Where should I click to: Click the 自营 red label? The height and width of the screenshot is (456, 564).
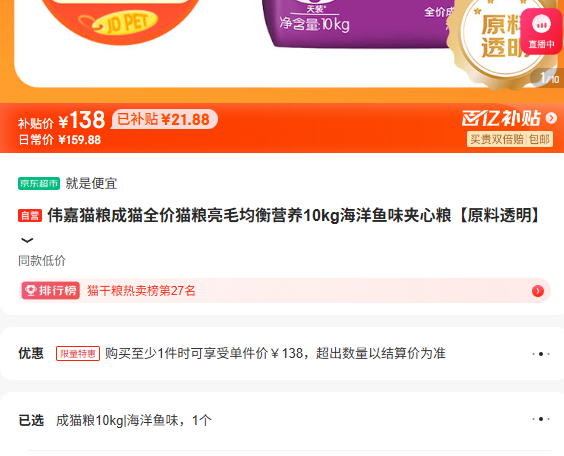coord(30,216)
